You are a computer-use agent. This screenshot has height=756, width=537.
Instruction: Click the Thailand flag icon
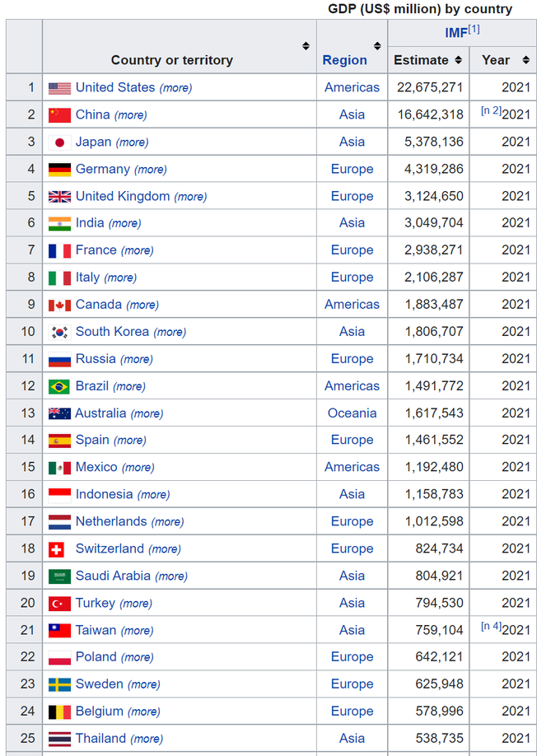[x=60, y=740]
